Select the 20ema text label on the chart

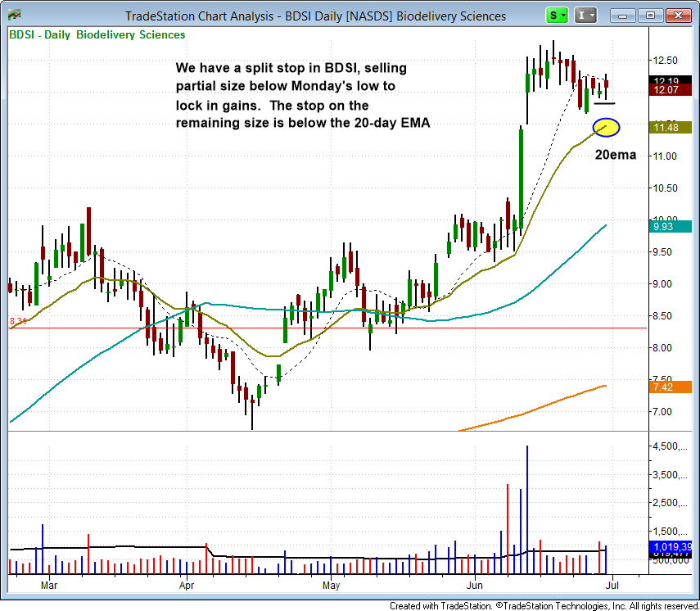[615, 155]
